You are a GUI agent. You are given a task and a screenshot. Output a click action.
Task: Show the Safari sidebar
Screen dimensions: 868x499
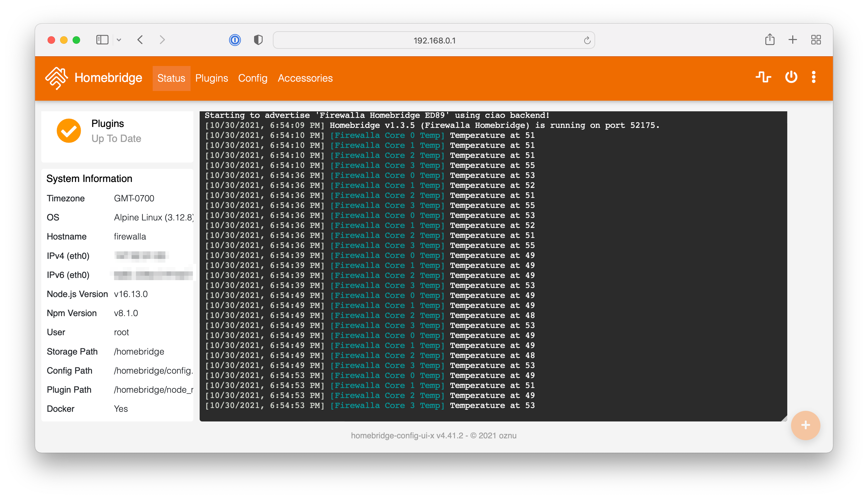[102, 40]
